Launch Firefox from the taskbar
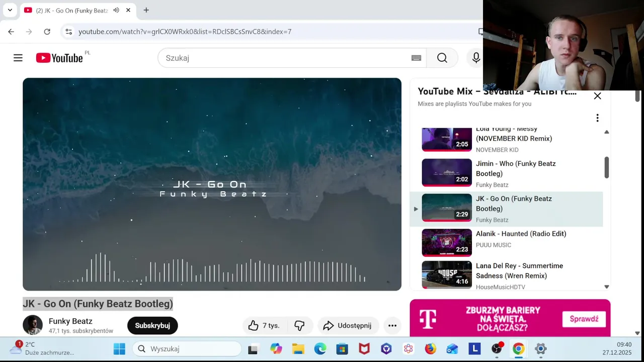Image resolution: width=644 pixels, height=362 pixels. (x=430, y=349)
